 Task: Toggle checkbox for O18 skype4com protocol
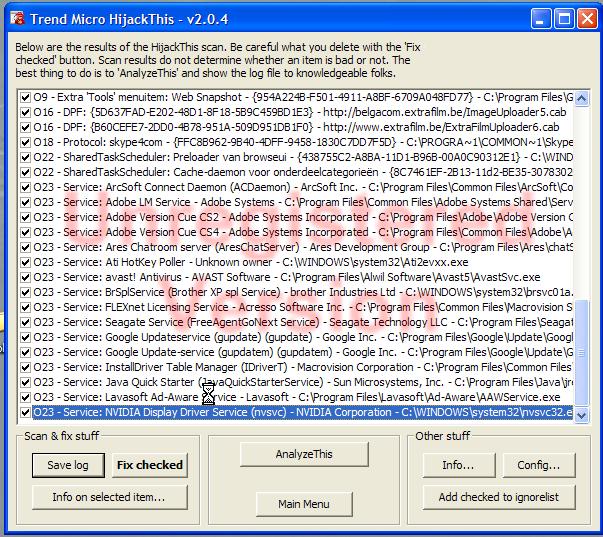pyautogui.click(x=25, y=142)
